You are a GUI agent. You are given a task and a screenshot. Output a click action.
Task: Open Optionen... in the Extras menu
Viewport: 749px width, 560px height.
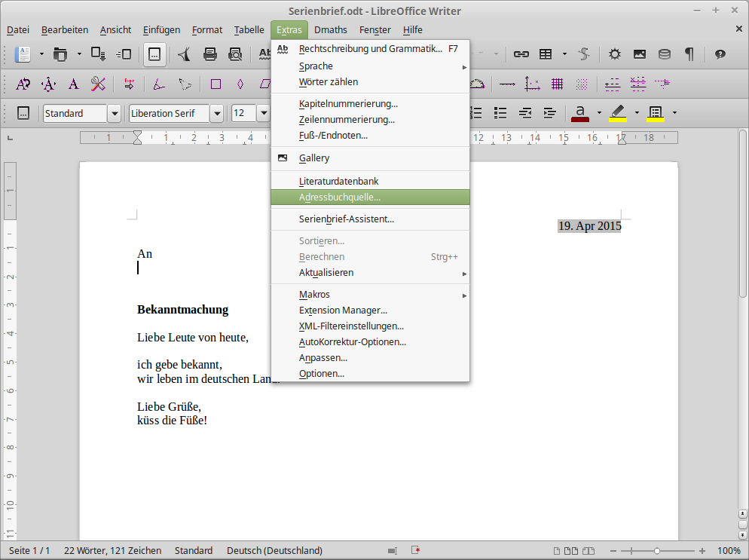321,373
